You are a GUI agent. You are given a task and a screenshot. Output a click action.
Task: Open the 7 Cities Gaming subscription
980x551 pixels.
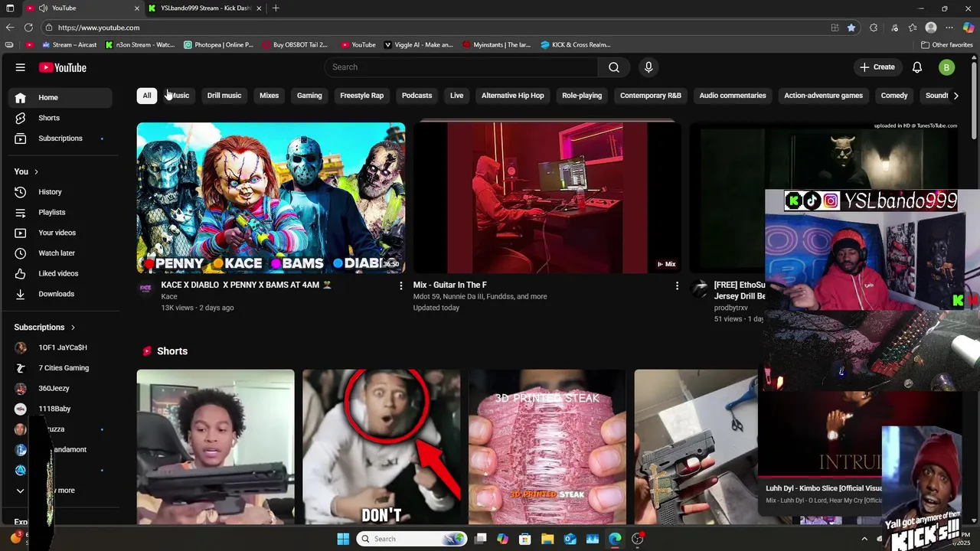click(60, 368)
